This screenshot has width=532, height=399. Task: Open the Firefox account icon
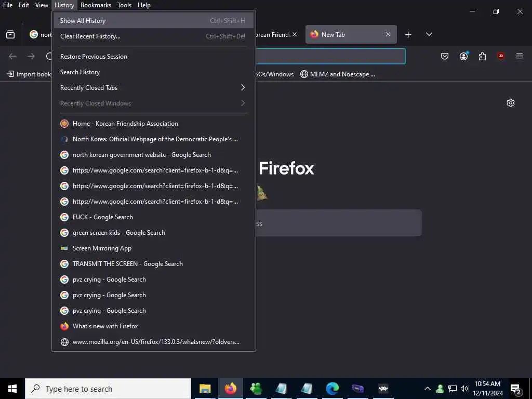coord(463,56)
